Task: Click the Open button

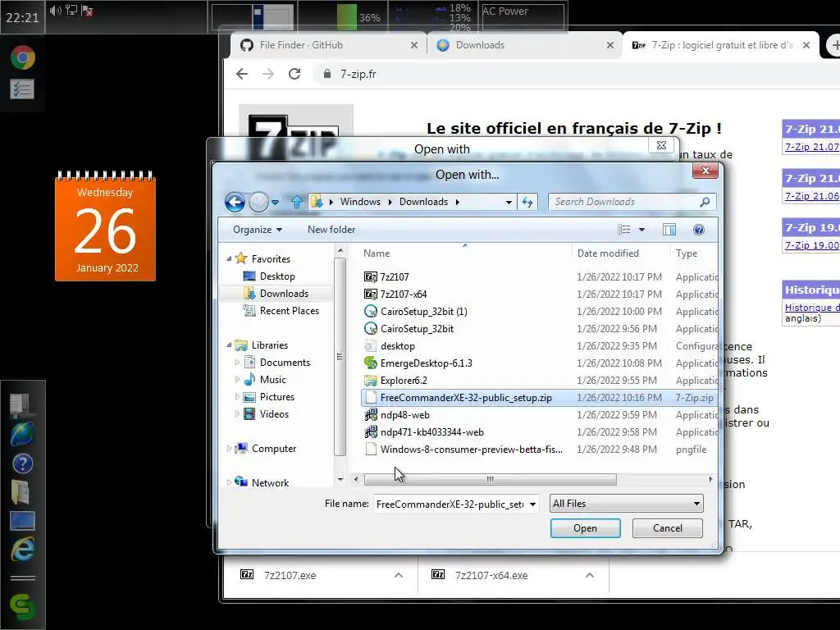Action: [x=585, y=528]
